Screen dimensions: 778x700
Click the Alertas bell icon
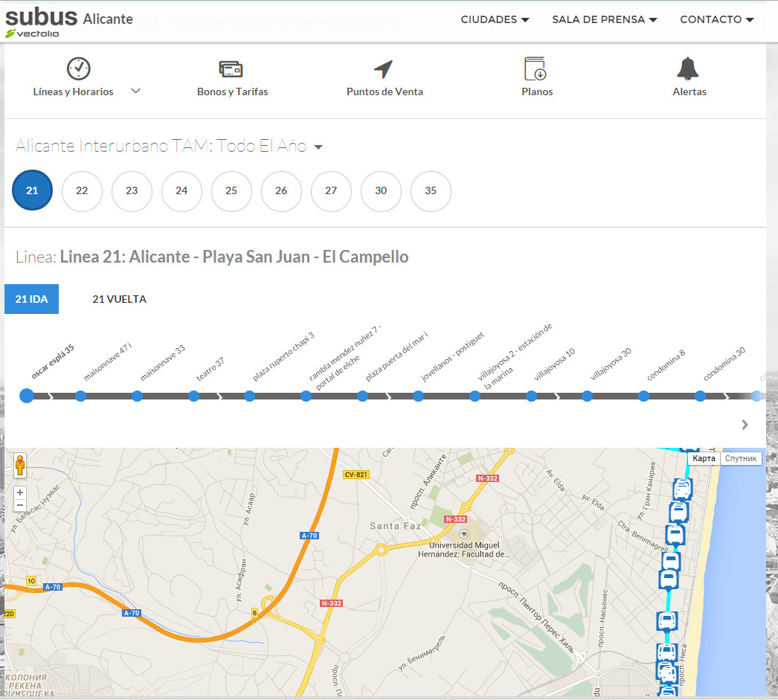[688, 68]
